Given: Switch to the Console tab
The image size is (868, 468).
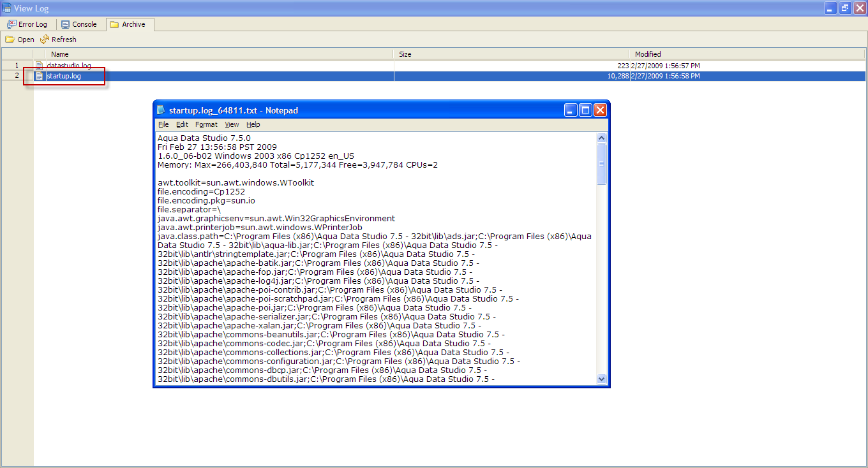Looking at the screenshot, I should 79,24.
